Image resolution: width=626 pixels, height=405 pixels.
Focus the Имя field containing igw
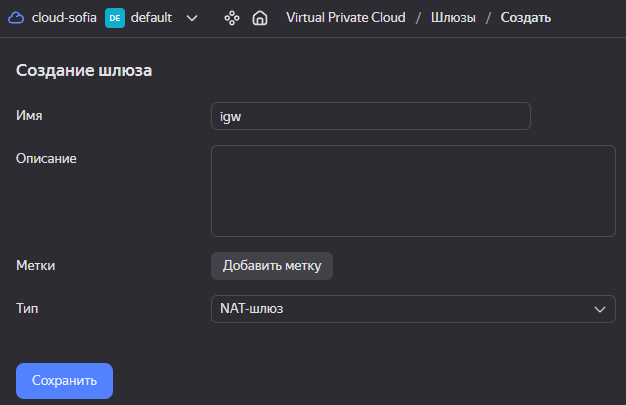(x=371, y=116)
